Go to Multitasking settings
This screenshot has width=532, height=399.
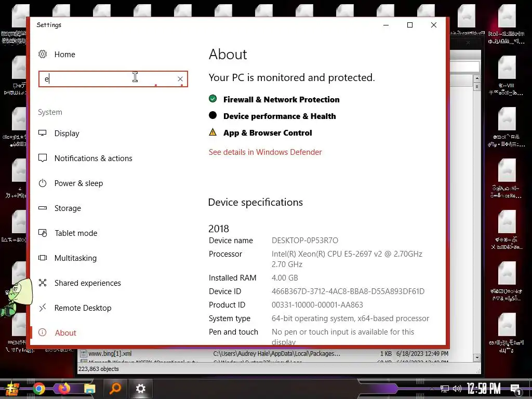(76, 258)
